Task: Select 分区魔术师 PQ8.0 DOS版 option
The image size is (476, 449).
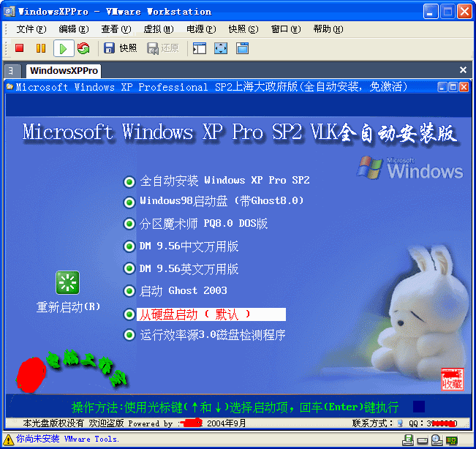Action: [x=195, y=224]
